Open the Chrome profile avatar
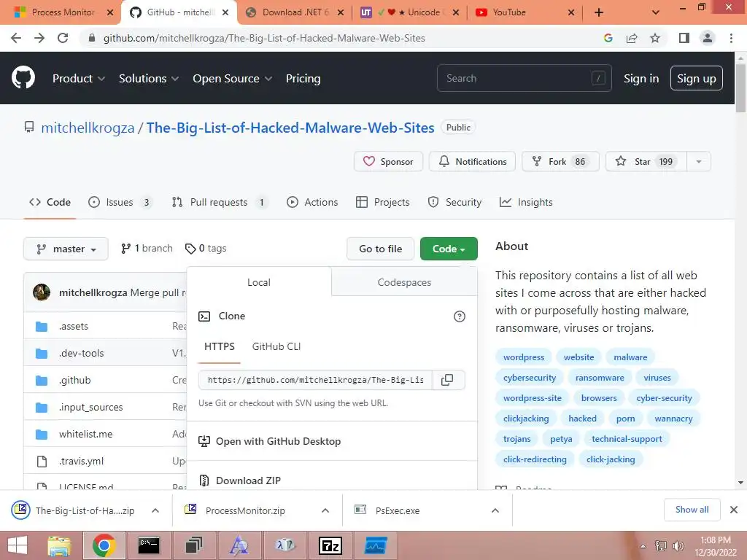This screenshot has width=747, height=560. pos(708,38)
